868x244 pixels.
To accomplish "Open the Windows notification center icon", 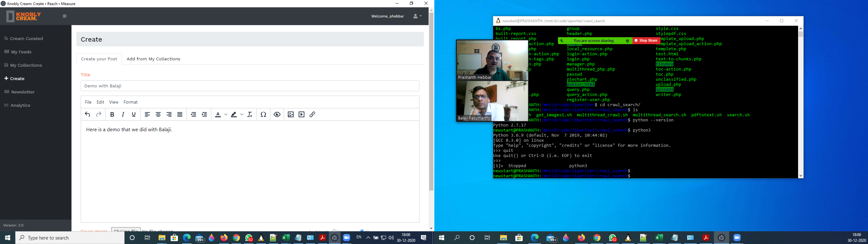I will 424,238.
